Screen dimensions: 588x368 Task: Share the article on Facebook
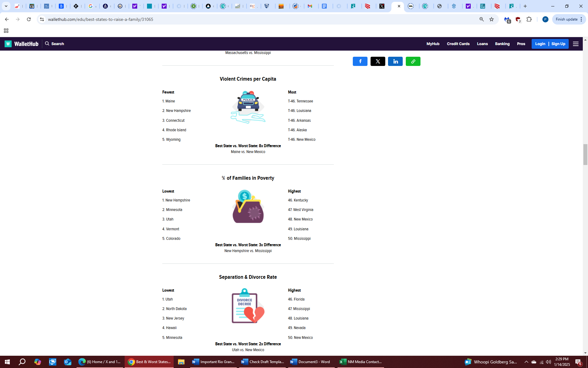[x=360, y=61]
